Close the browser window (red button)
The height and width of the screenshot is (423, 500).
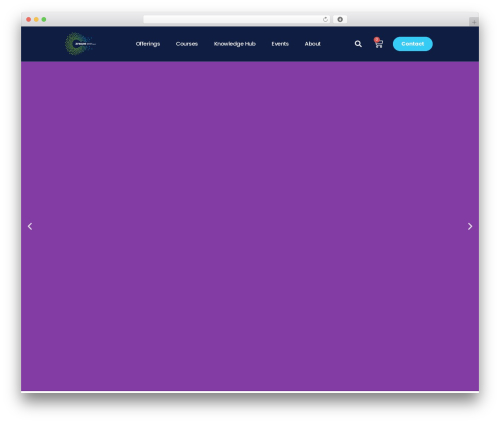point(29,19)
